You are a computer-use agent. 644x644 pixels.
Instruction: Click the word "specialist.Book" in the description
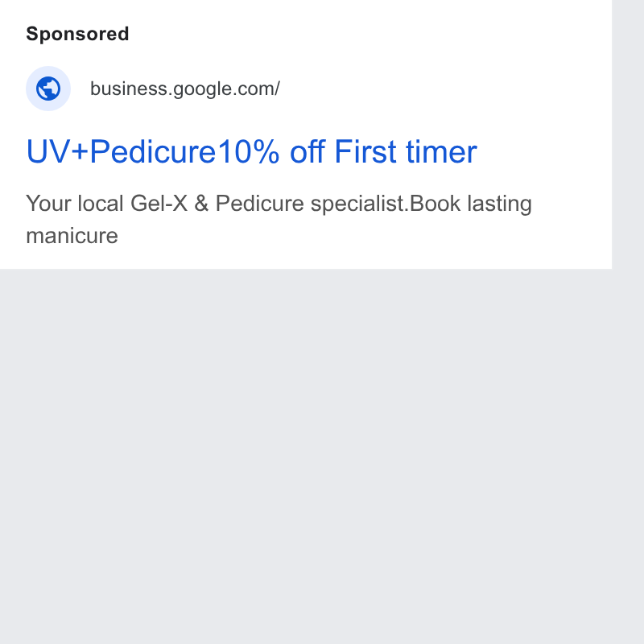386,204
